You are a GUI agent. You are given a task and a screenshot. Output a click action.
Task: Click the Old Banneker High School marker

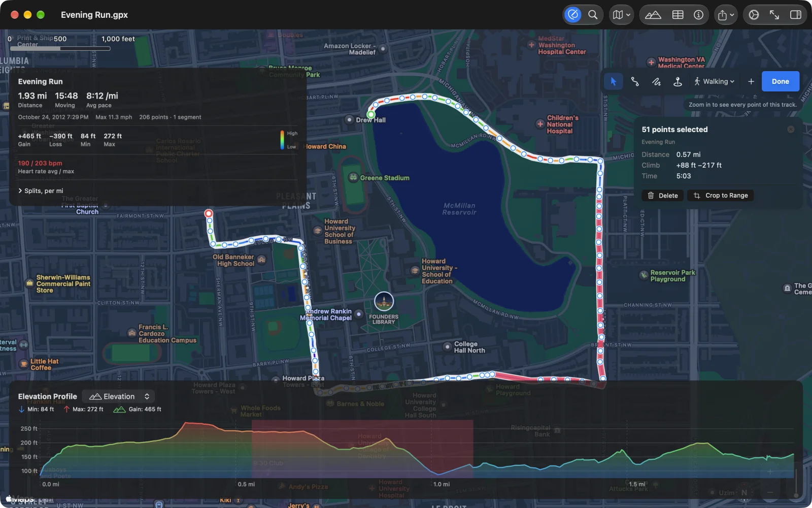tap(261, 260)
